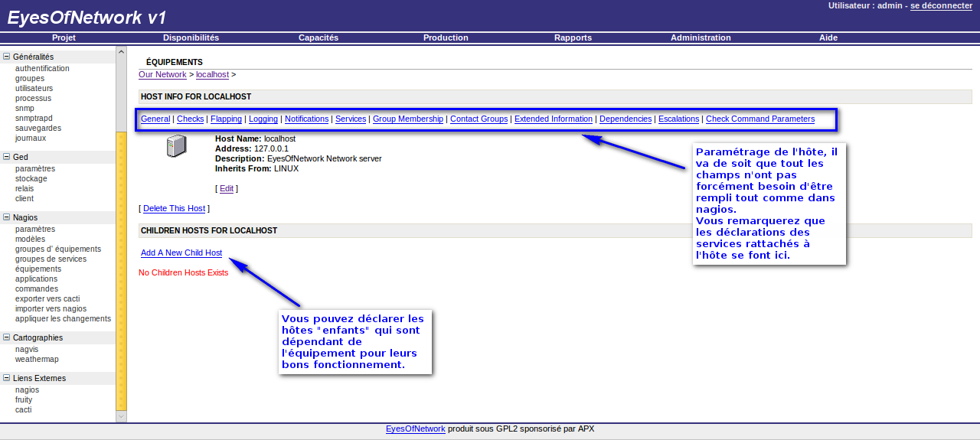
Task: Open the Check Command Parameters tab
Action: 759,119
